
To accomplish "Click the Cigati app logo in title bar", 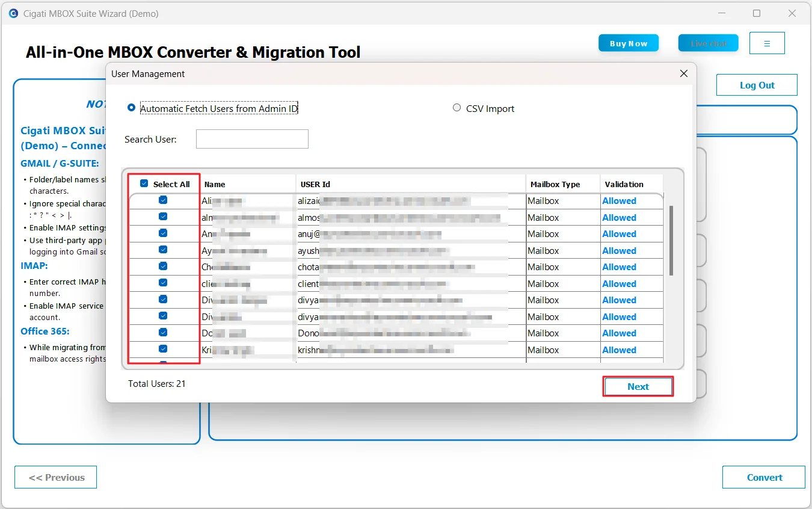I will click(x=13, y=13).
